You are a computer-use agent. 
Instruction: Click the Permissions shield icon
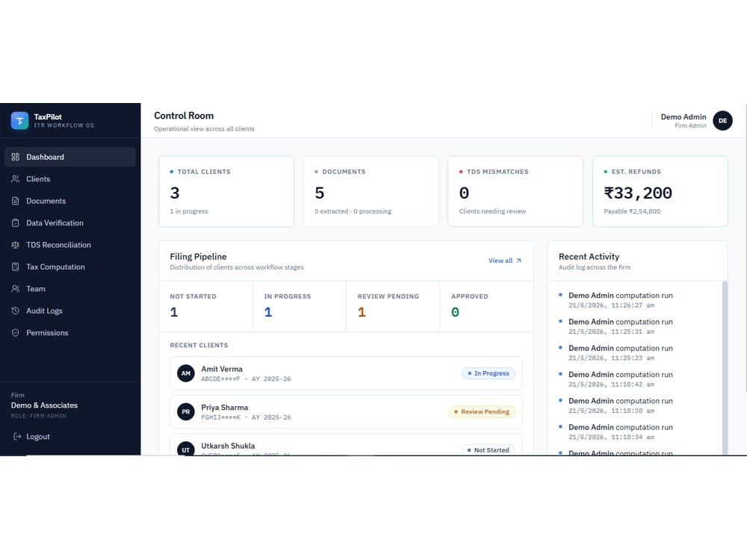coord(15,332)
